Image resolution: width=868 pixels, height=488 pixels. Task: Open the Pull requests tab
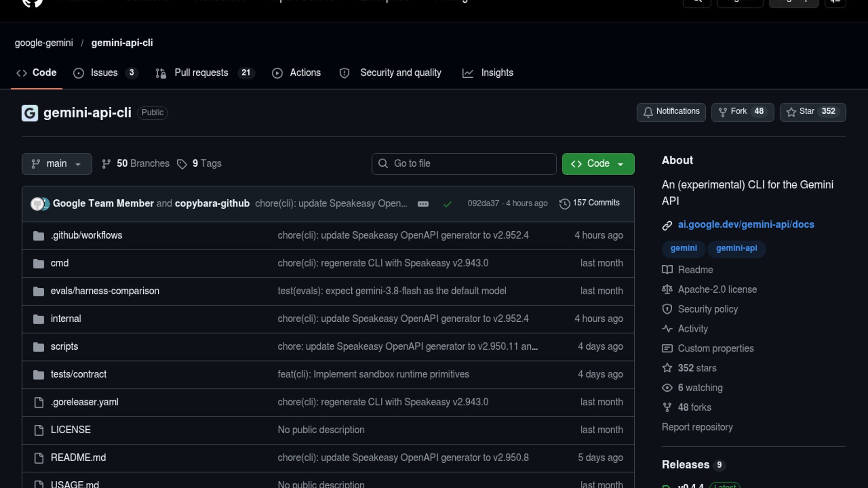206,73
